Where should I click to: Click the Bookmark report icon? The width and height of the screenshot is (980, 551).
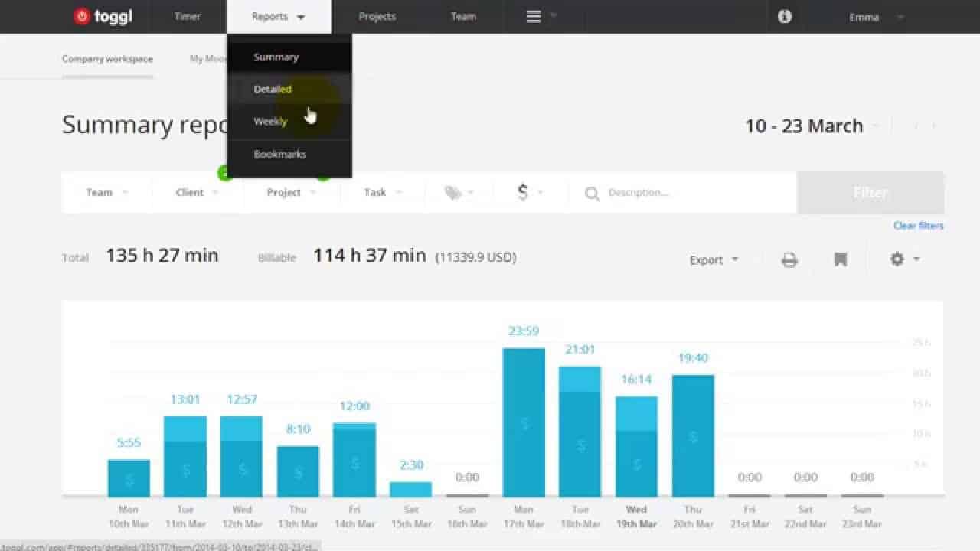click(x=839, y=259)
